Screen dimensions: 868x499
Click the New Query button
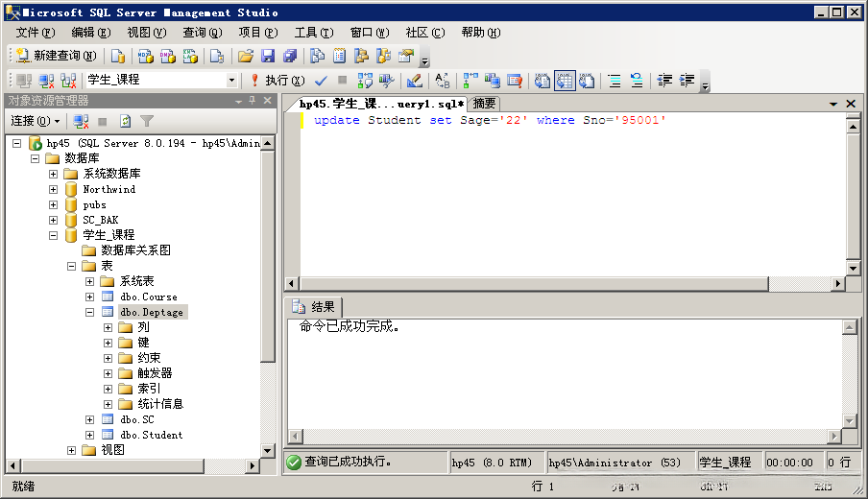[x=57, y=56]
